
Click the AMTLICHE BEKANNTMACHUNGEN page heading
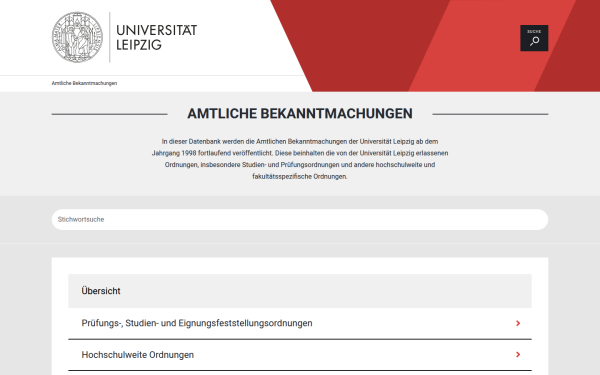[300, 114]
